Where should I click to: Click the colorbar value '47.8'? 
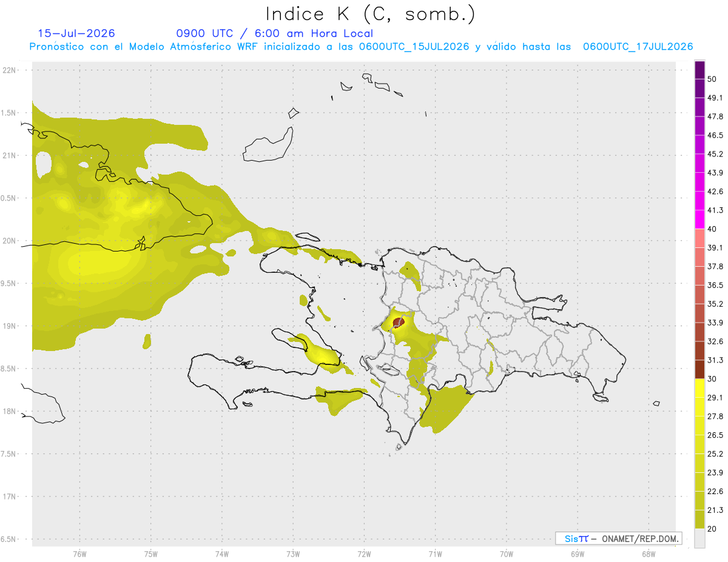tap(715, 117)
